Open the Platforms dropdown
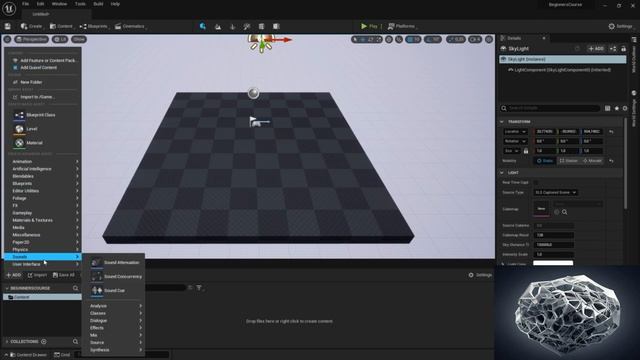This screenshot has height=360, width=640. (401, 26)
